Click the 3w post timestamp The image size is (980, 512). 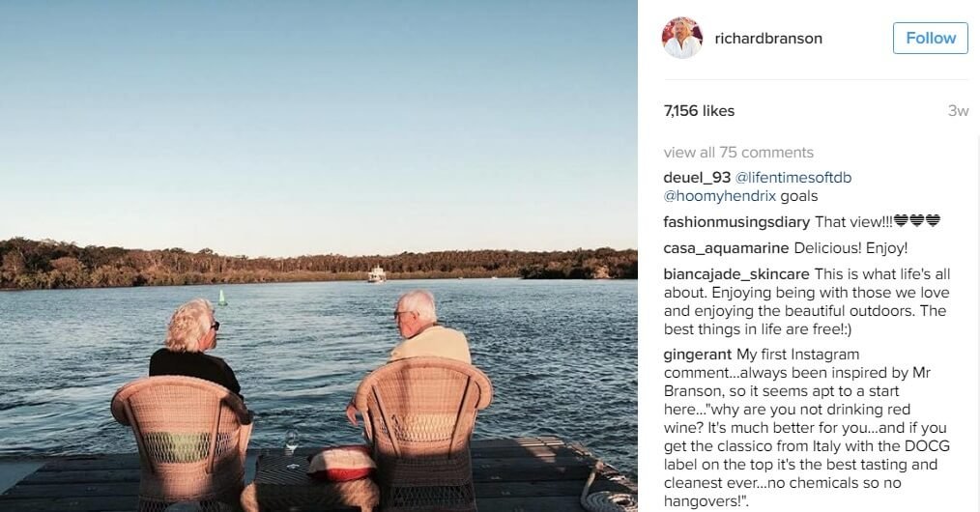[x=958, y=110]
